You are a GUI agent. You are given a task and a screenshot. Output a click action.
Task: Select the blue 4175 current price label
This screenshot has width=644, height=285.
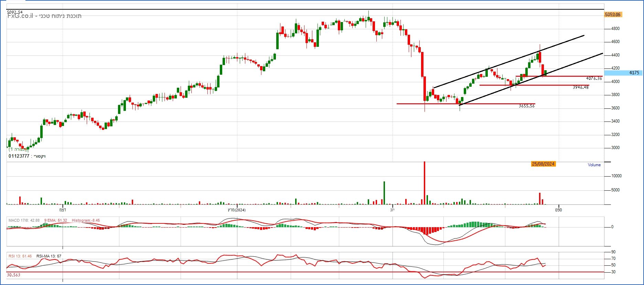pos(634,73)
